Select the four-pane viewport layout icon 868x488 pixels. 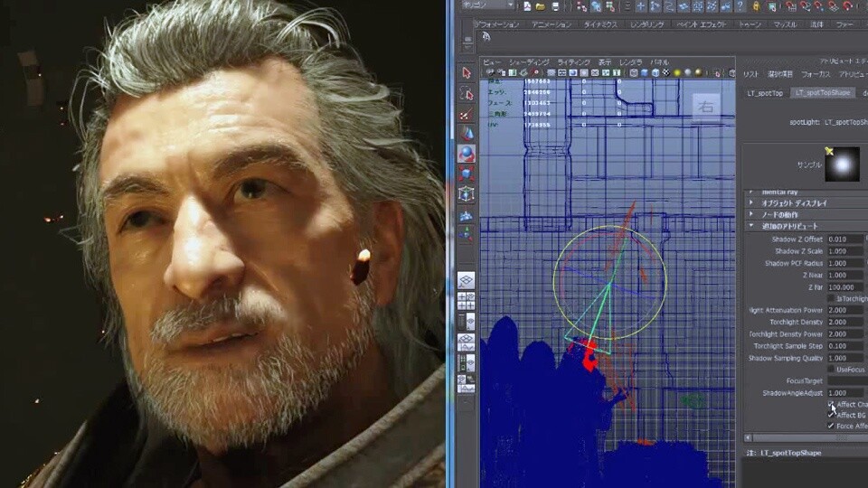(x=467, y=302)
